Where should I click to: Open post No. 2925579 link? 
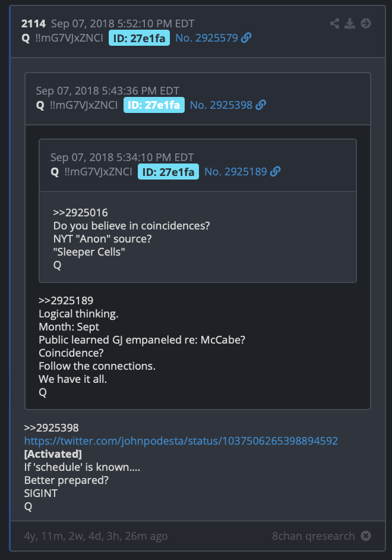click(x=207, y=38)
